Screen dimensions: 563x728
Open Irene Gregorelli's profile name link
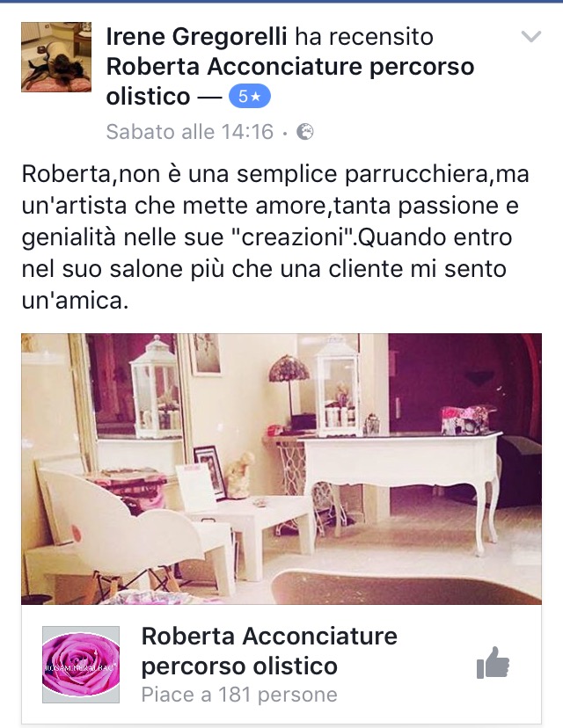pyautogui.click(x=196, y=37)
